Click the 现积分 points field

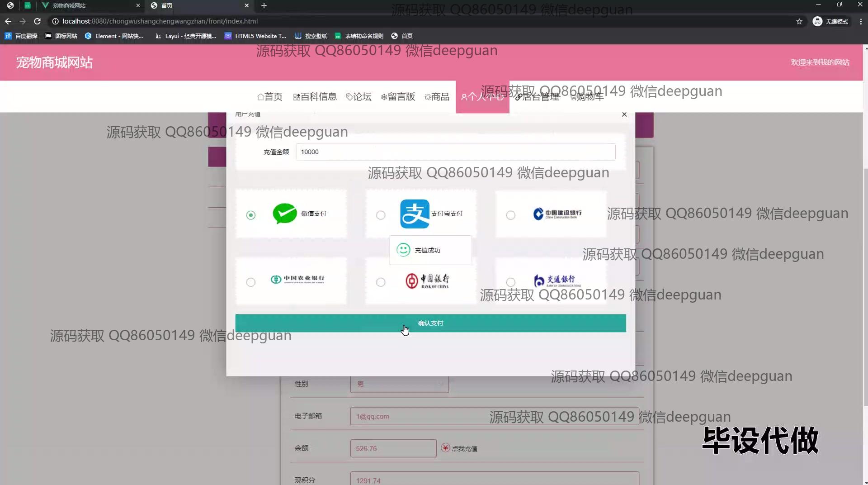(x=495, y=479)
